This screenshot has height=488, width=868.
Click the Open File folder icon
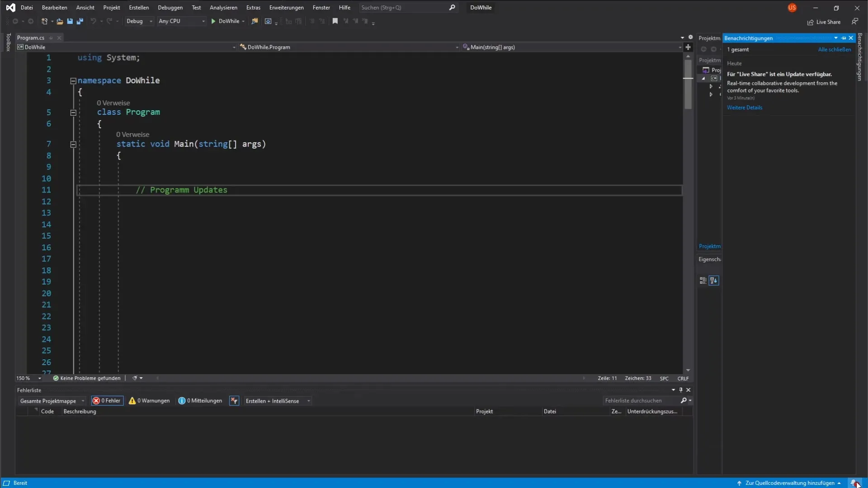click(59, 21)
